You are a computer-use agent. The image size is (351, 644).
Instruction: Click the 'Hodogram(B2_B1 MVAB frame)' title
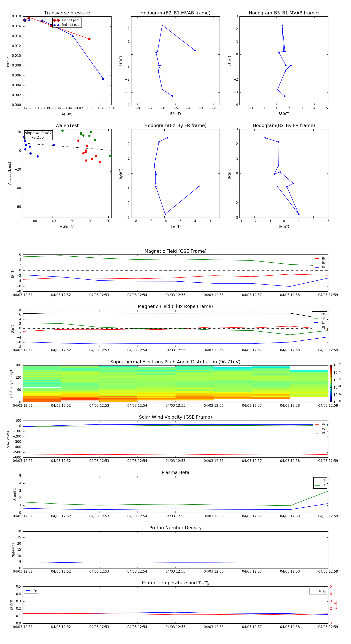pyautogui.click(x=175, y=13)
